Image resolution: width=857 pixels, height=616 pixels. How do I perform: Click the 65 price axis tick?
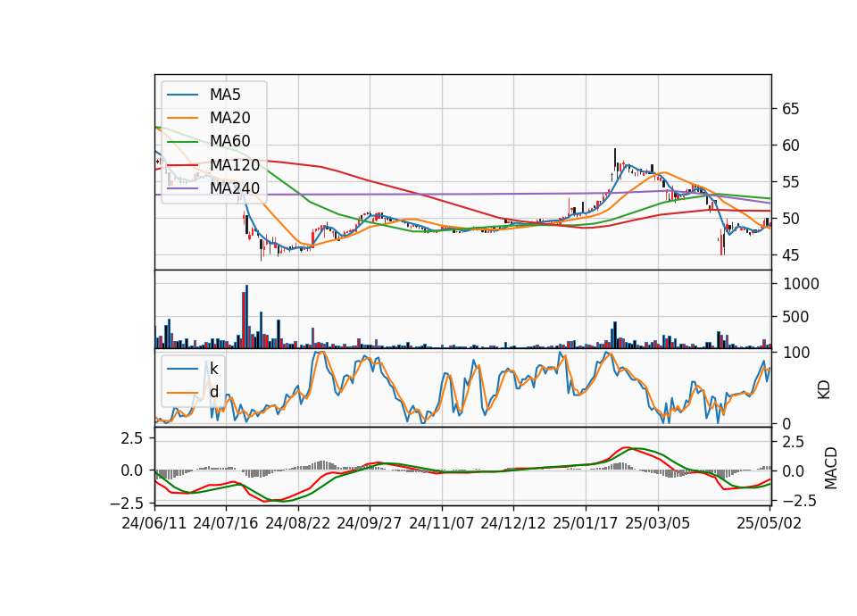tap(790, 109)
